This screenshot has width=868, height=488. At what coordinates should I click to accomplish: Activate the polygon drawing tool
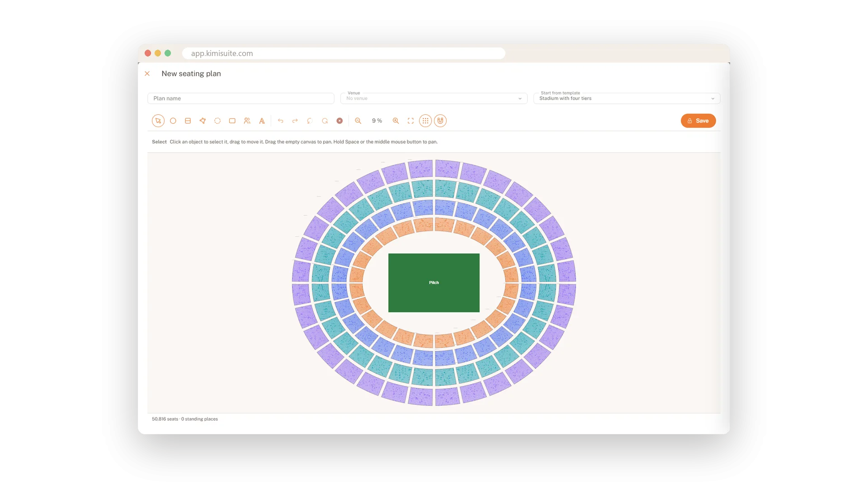(203, 121)
